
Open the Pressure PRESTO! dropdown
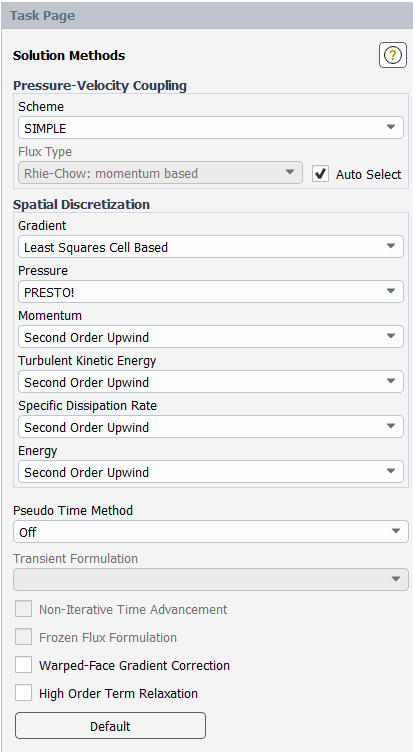[211, 292]
